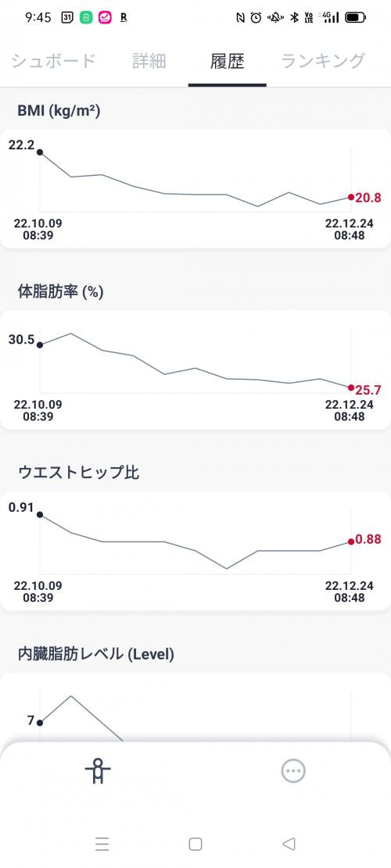Open the more options ellipsis icon
Image resolution: width=391 pixels, height=868 pixels.
point(293,770)
